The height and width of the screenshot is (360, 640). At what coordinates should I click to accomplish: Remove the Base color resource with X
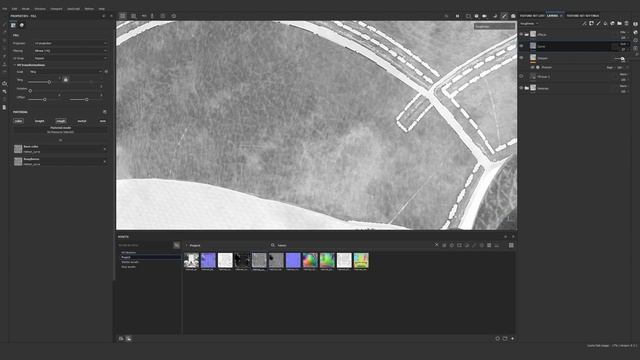[105, 149]
